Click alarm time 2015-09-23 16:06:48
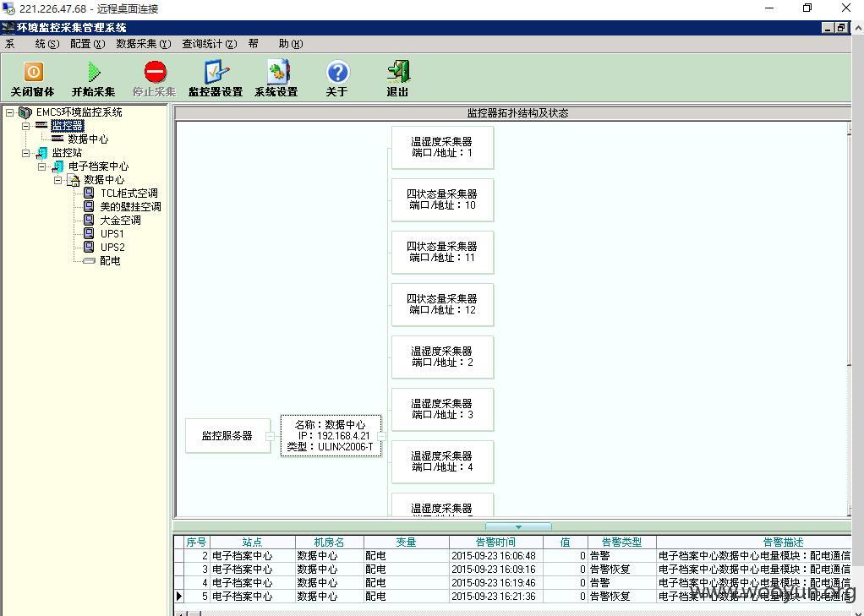The height and width of the screenshot is (616, 864). point(494,556)
